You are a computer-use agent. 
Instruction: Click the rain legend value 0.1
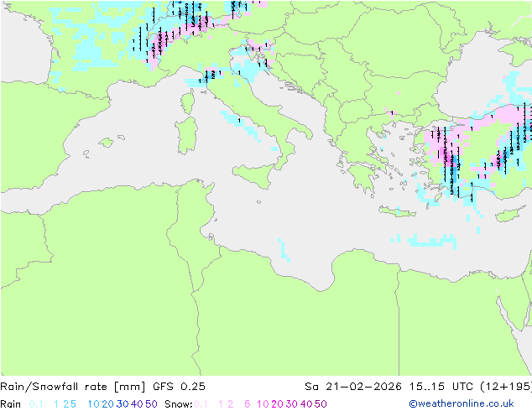(x=36, y=404)
